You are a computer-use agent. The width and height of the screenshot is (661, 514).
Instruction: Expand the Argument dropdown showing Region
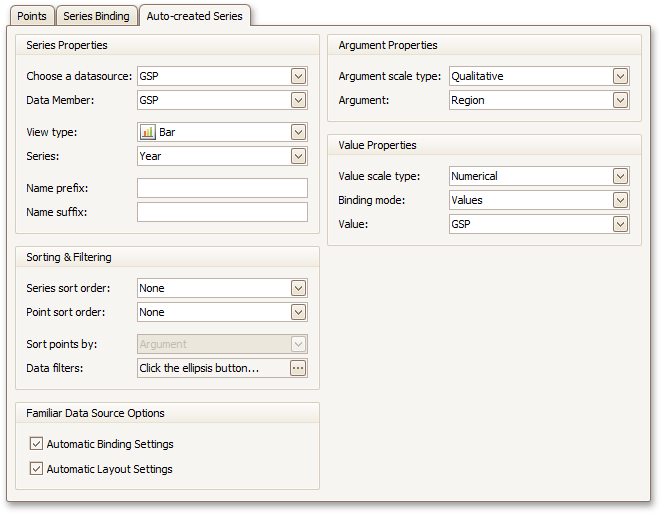click(x=620, y=100)
